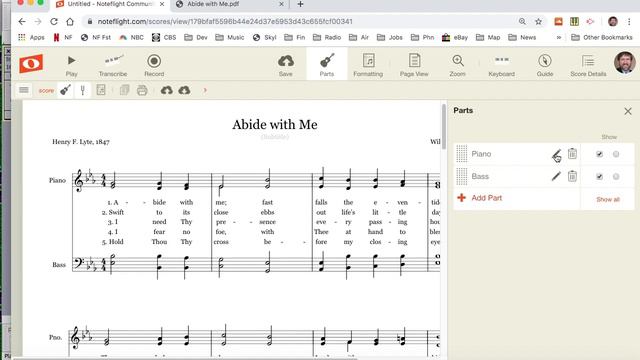
Task: Open the Other Bookmarks folder
Action: pyautogui.click(x=602, y=38)
